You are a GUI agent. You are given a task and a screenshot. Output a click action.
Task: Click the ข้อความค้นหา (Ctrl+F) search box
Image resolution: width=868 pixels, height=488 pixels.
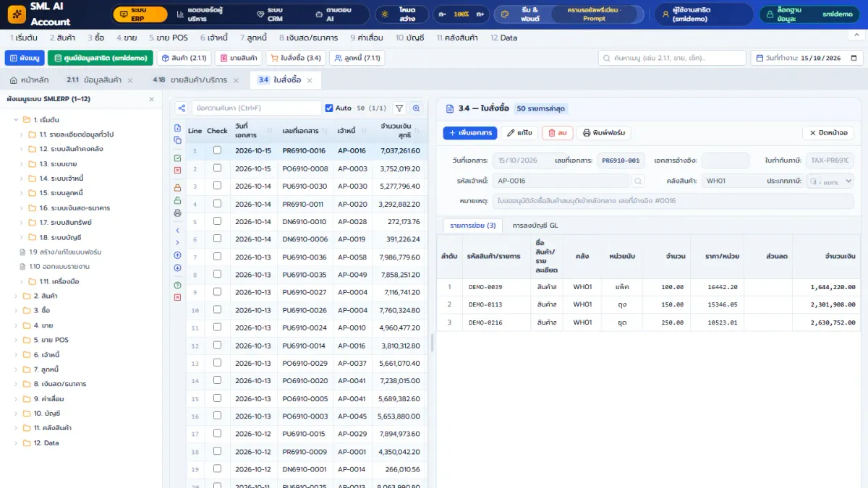click(x=256, y=108)
